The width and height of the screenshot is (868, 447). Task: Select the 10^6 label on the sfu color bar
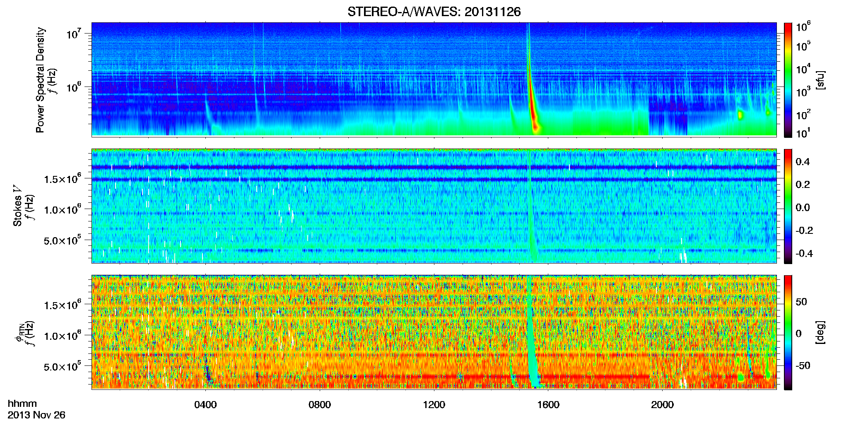(x=803, y=26)
